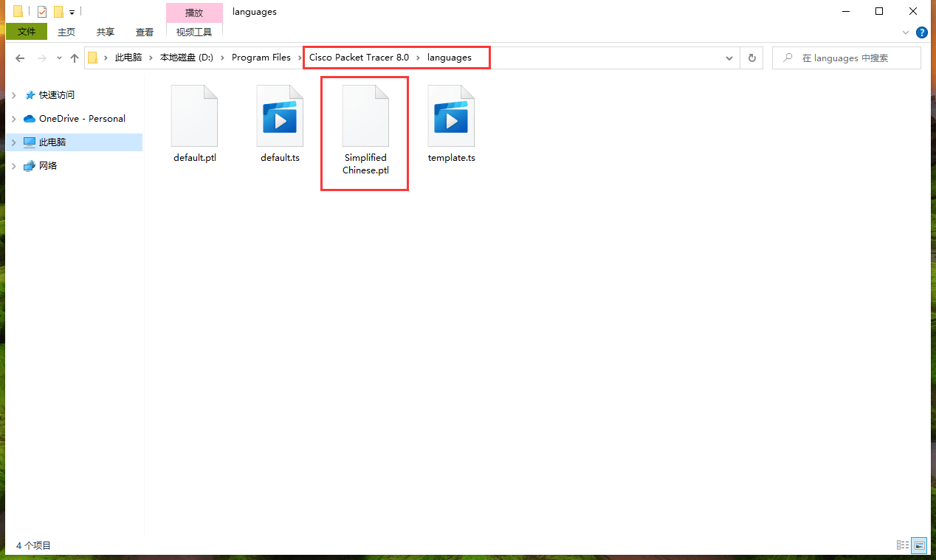Screen dimensions: 936x560
Task: Click the back navigation arrow
Action: [20, 58]
